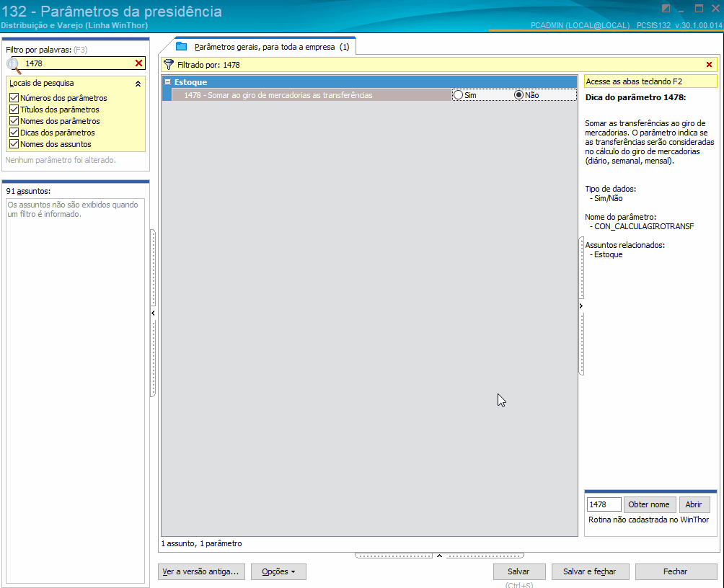Viewport: 724px width, 588px height.
Task: Click the title bar edit/resize icon
Action: 666,9
